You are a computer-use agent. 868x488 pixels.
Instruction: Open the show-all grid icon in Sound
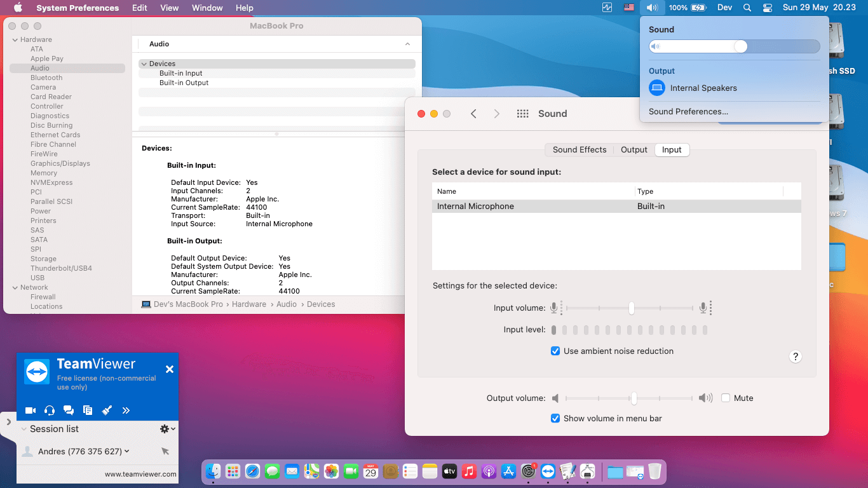(x=522, y=114)
